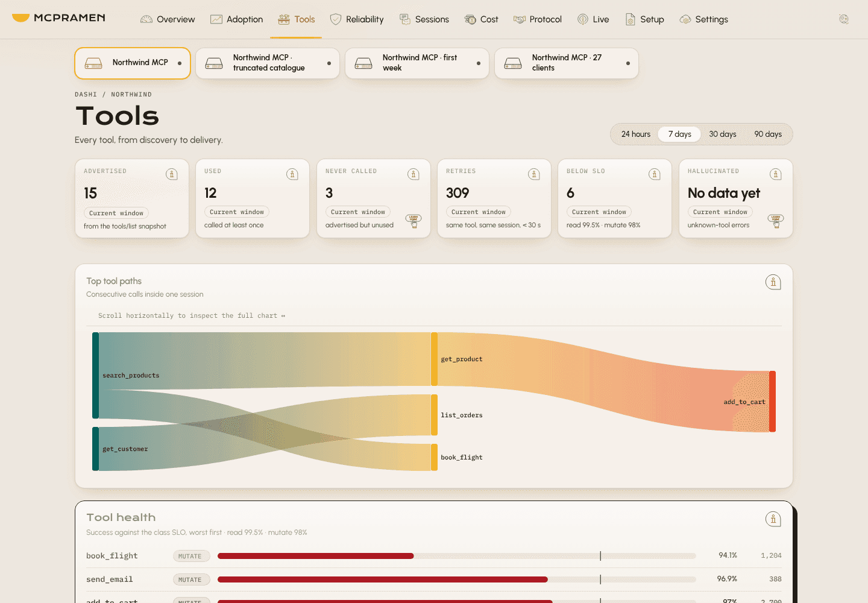Screen dimensions: 868x603
Task: Click the 94.1% value for book_flight
Action: click(x=728, y=555)
